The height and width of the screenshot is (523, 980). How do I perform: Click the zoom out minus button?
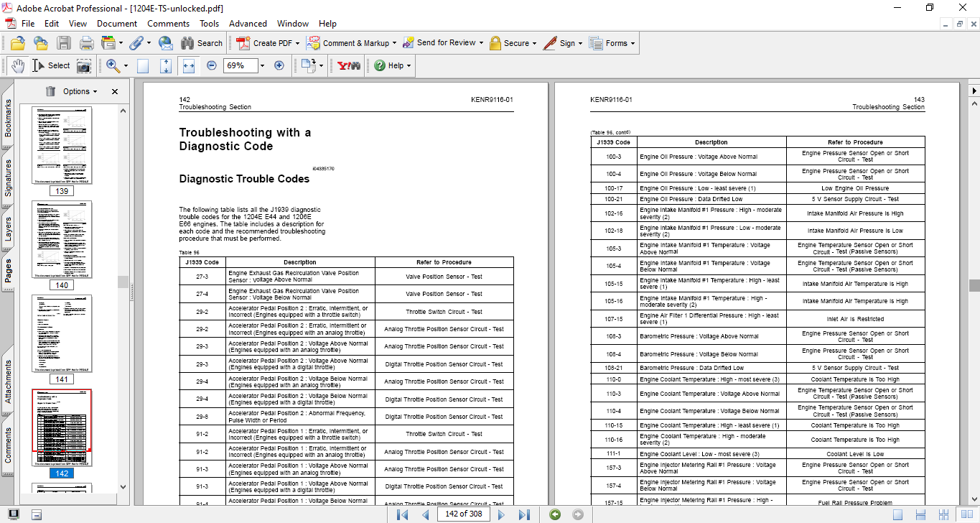[x=212, y=65]
